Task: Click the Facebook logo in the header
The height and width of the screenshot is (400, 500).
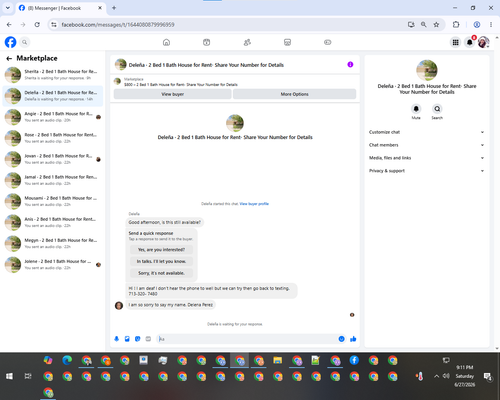Action: coord(10,42)
